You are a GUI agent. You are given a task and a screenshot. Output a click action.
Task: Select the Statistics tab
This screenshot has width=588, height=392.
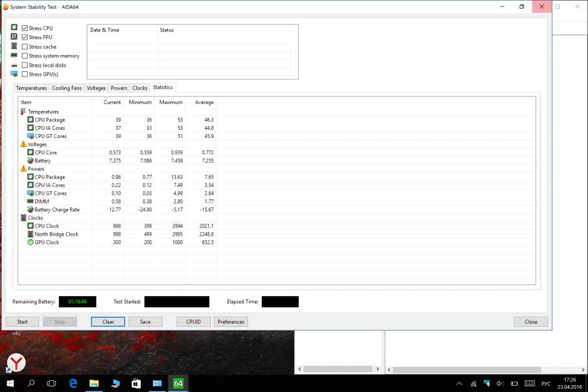(163, 87)
